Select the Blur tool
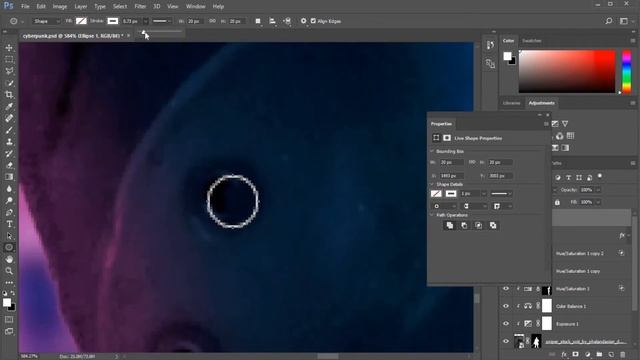The height and width of the screenshot is (360, 640). (9, 189)
